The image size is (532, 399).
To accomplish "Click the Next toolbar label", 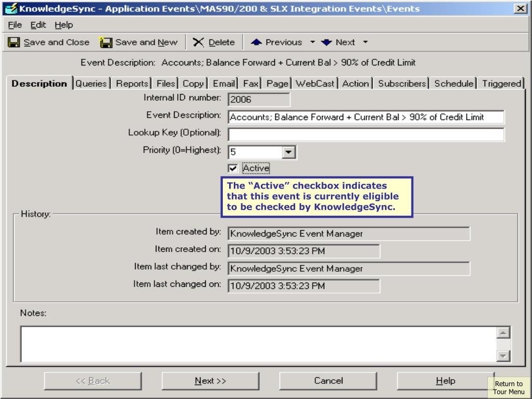I will pyautogui.click(x=345, y=43).
